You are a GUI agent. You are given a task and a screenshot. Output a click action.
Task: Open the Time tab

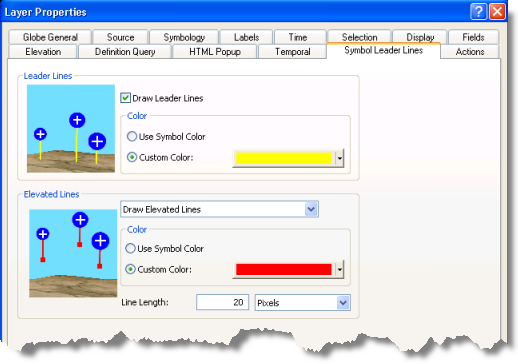click(x=298, y=37)
